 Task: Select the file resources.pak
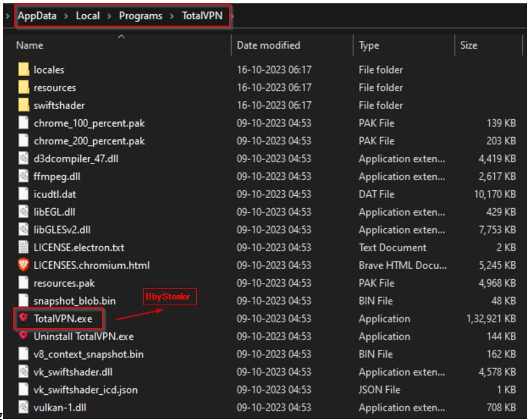tap(64, 283)
